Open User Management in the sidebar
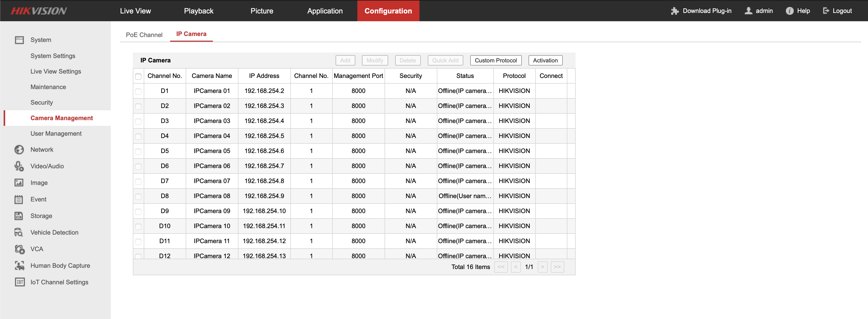The width and height of the screenshot is (868, 319). pyautogui.click(x=56, y=134)
